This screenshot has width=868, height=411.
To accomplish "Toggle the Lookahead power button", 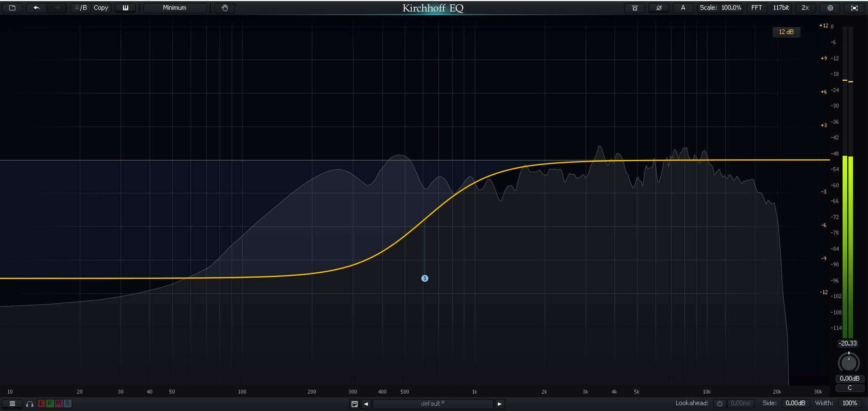I will click(720, 403).
